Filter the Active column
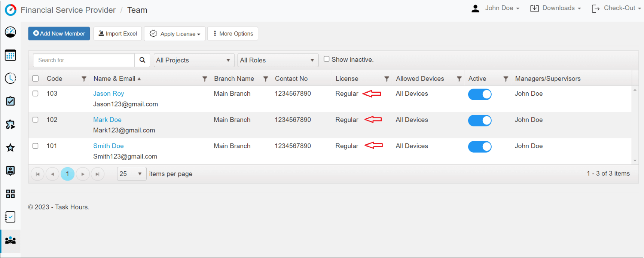This screenshot has height=258, width=644. click(x=506, y=79)
